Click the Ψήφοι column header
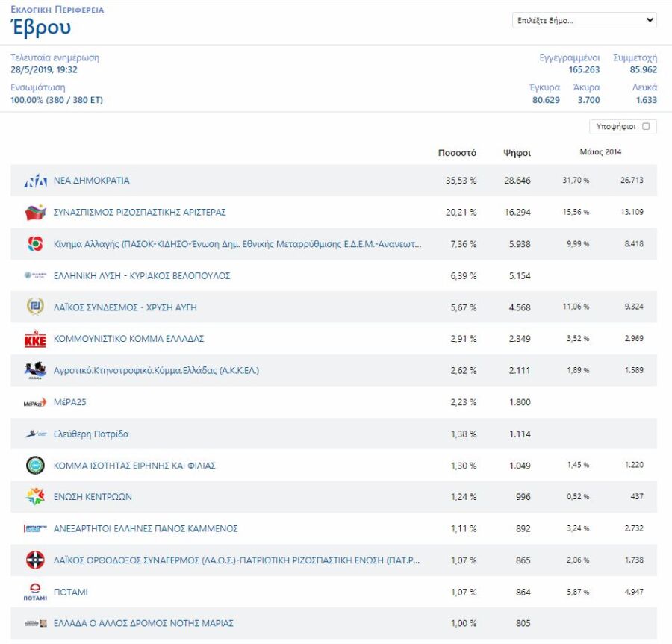Screen dimensions: 672x644 (x=517, y=153)
